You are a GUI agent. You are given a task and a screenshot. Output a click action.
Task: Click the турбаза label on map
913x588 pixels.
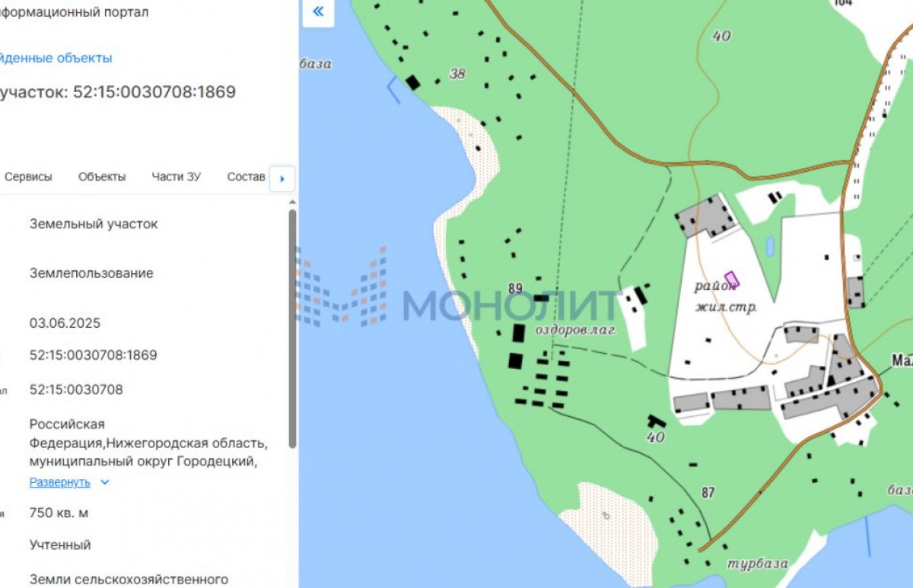point(756,564)
